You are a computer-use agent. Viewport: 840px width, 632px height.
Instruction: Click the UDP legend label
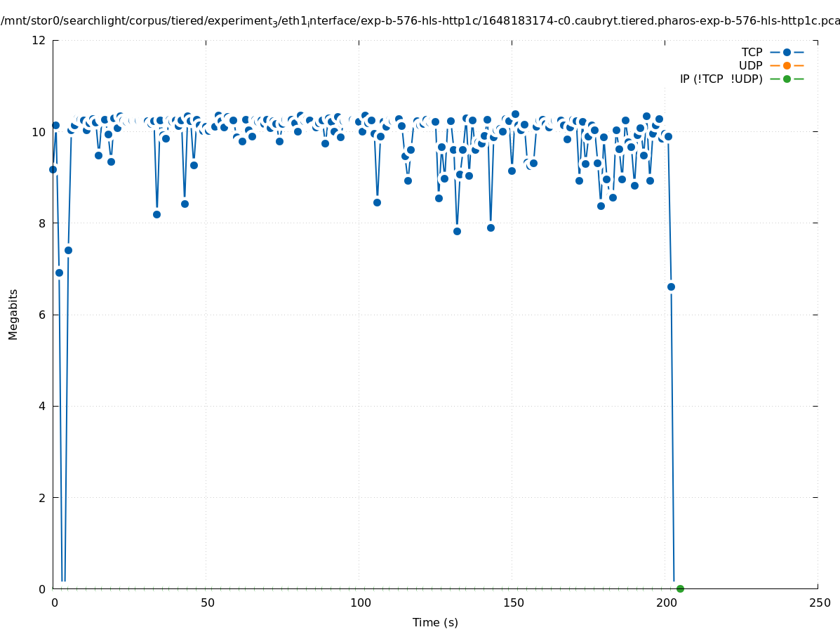750,65
